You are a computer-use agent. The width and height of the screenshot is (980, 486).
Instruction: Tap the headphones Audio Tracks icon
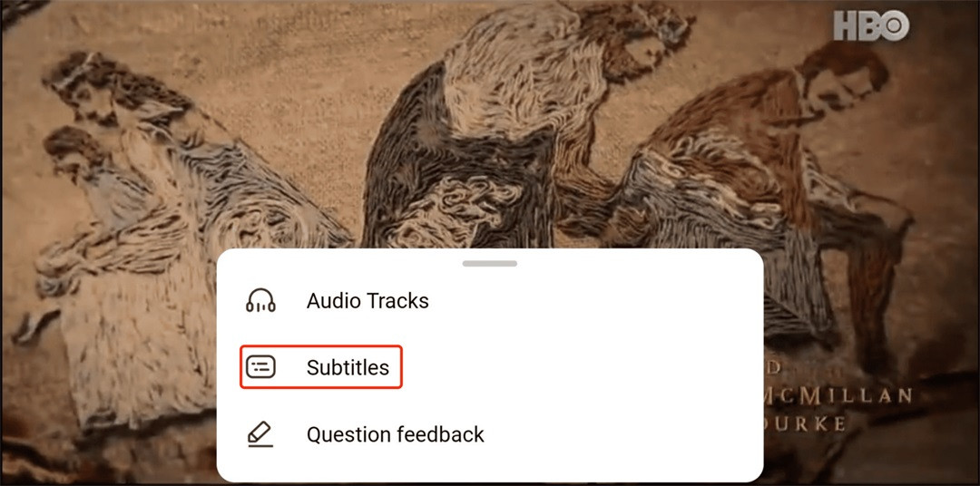pos(260,300)
